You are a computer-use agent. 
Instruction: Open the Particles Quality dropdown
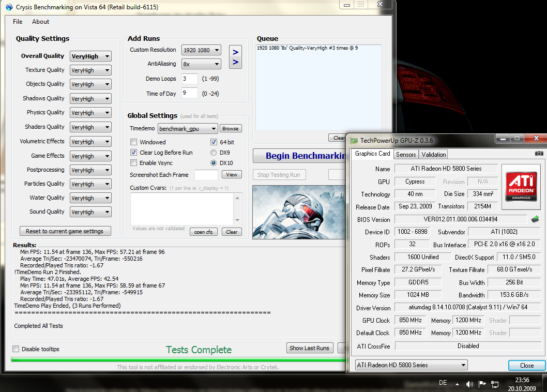tap(90, 184)
